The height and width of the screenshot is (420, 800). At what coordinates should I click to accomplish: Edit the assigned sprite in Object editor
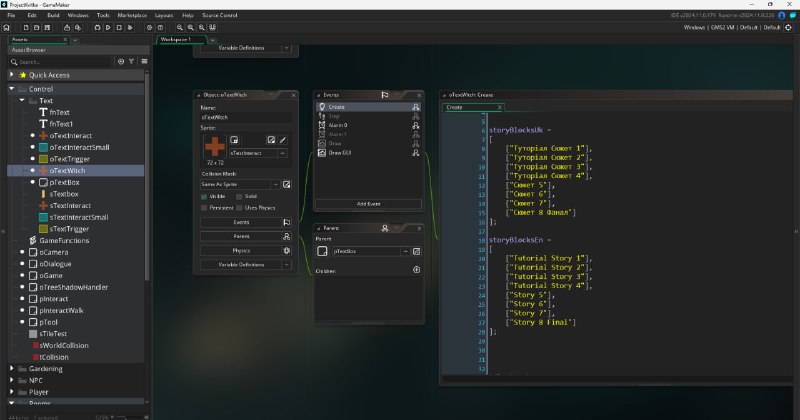[x=271, y=140]
